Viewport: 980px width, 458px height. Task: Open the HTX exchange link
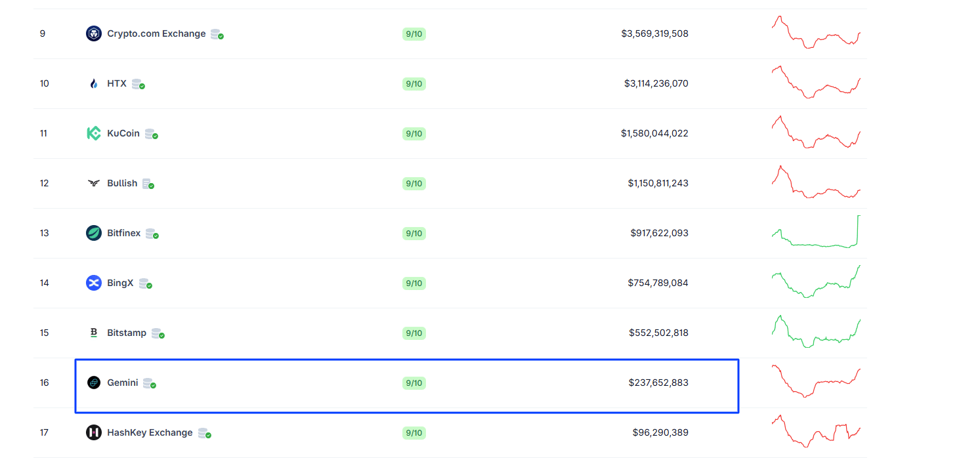point(117,83)
